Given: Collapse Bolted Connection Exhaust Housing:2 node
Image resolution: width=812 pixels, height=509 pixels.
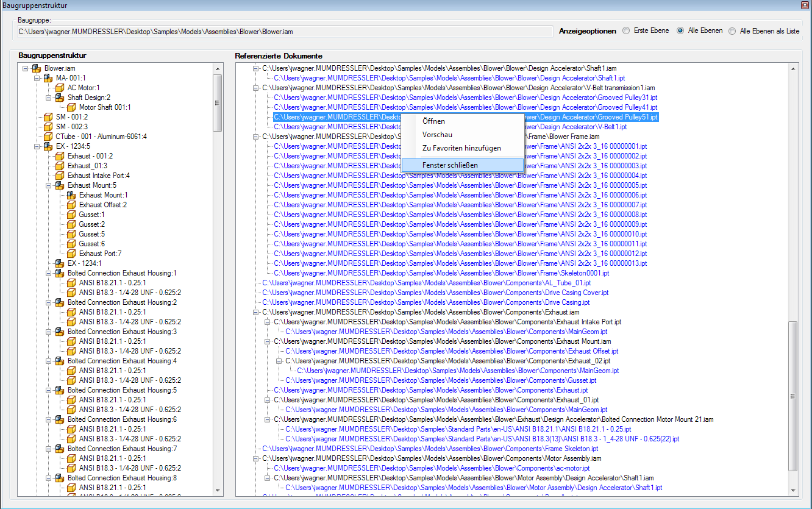Looking at the screenshot, I should pos(49,302).
